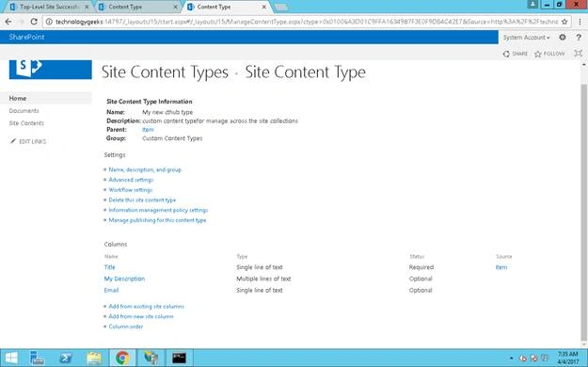Go to Home in the left navigation
This screenshot has height=367, width=588.
tap(18, 98)
